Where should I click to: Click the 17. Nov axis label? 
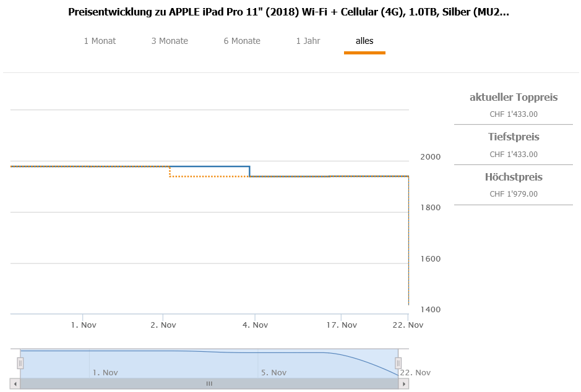[342, 325]
